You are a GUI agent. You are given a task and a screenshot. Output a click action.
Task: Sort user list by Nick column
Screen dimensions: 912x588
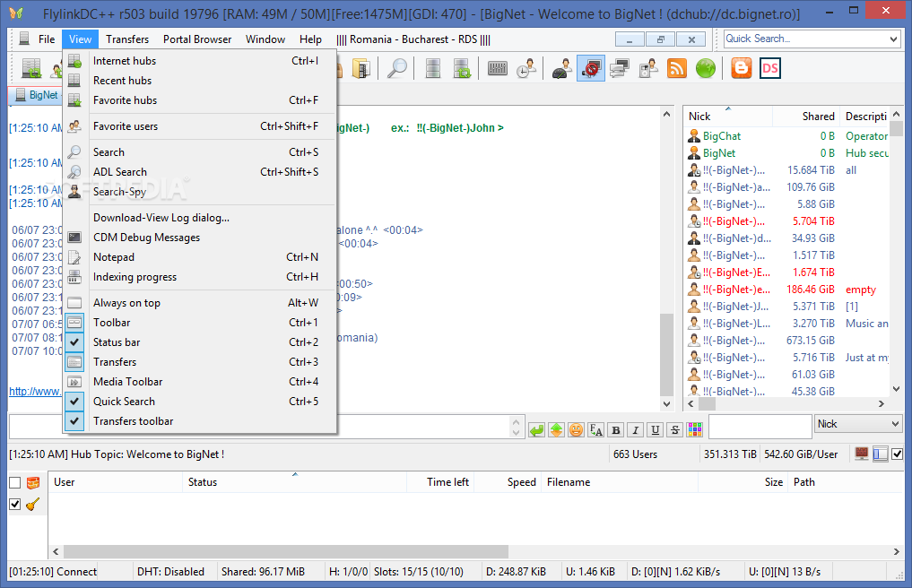click(x=728, y=117)
